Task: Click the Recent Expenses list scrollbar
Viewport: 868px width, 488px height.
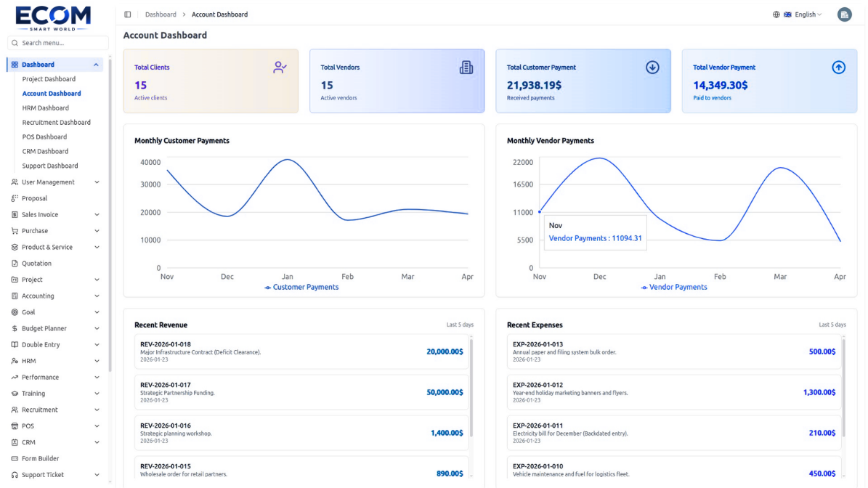Action: click(x=843, y=387)
